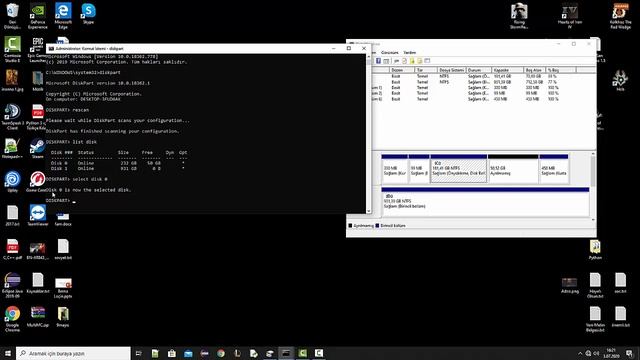
Task: Sort volumes by Boş Alan column header
Action: point(534,70)
